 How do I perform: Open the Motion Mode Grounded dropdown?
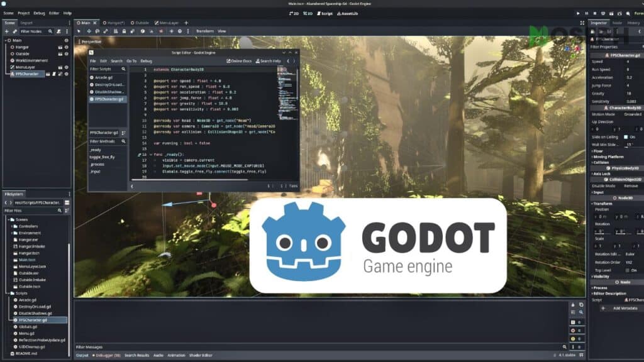point(633,114)
